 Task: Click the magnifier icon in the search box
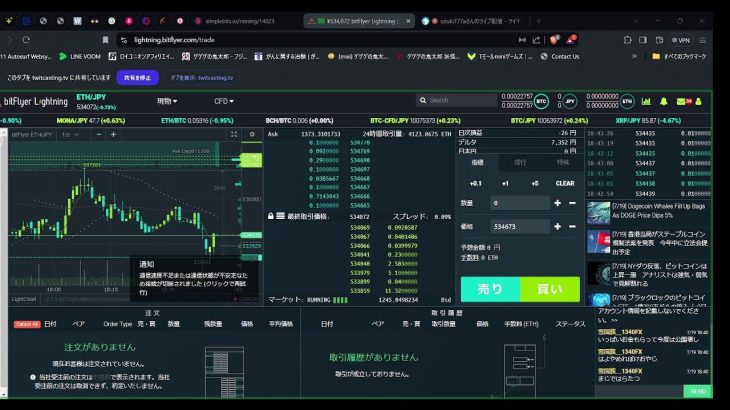423,100
